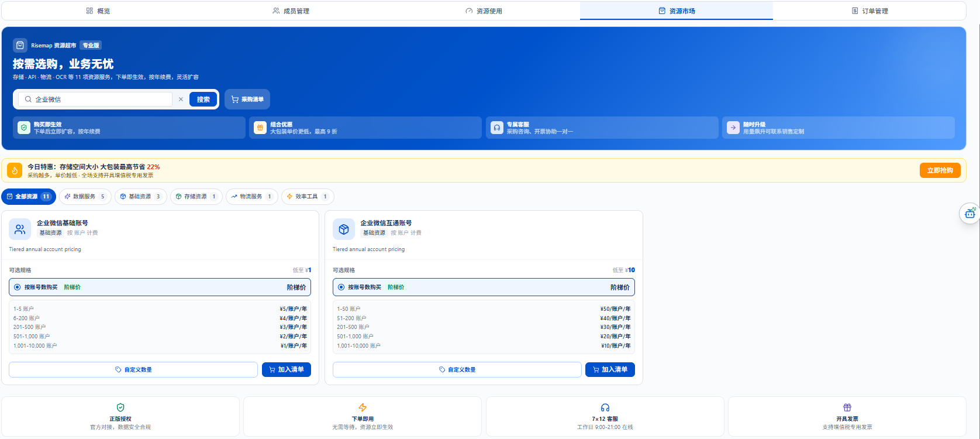Image resolution: width=980 pixels, height=439 pixels.
Task: Click the arrow icon beside 随时升级
Action: pos(733,128)
